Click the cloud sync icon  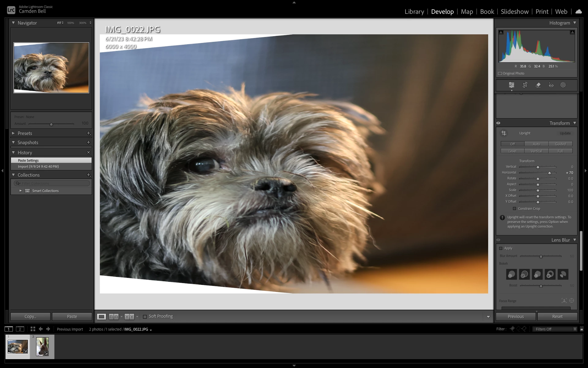(579, 12)
